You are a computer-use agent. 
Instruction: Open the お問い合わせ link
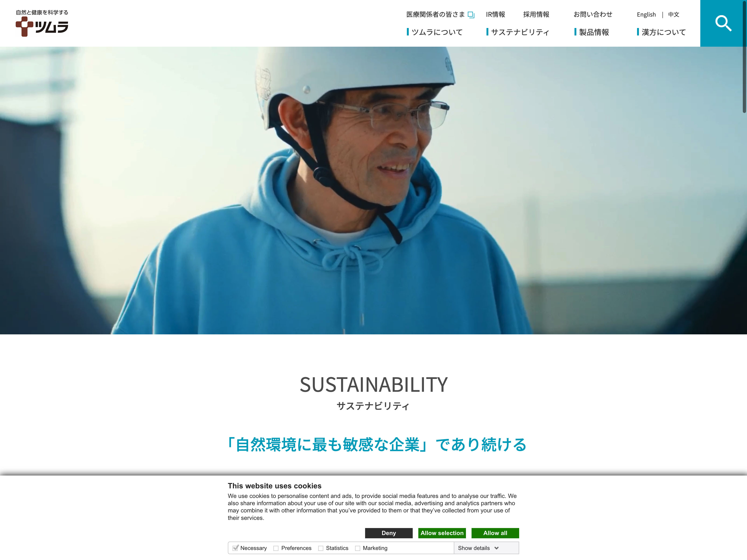[593, 14]
